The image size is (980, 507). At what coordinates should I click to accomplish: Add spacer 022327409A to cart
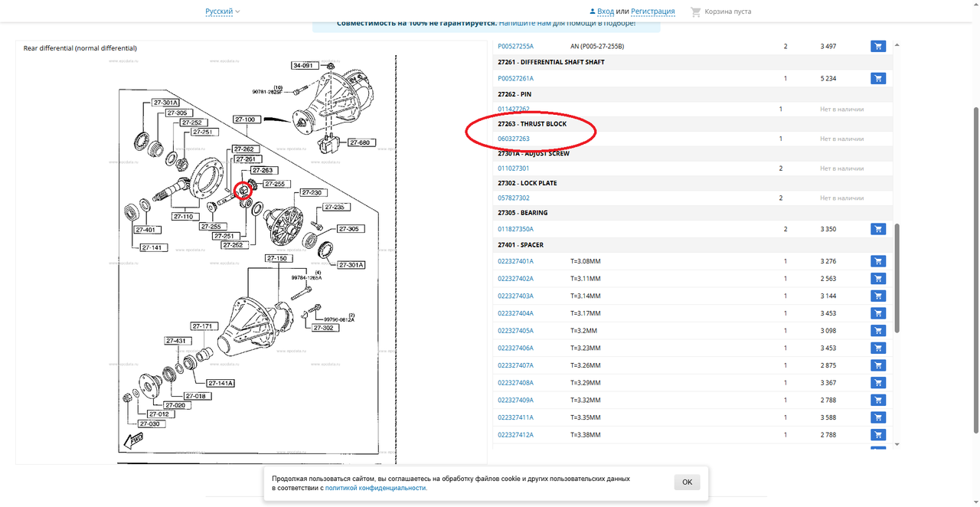pyautogui.click(x=878, y=400)
